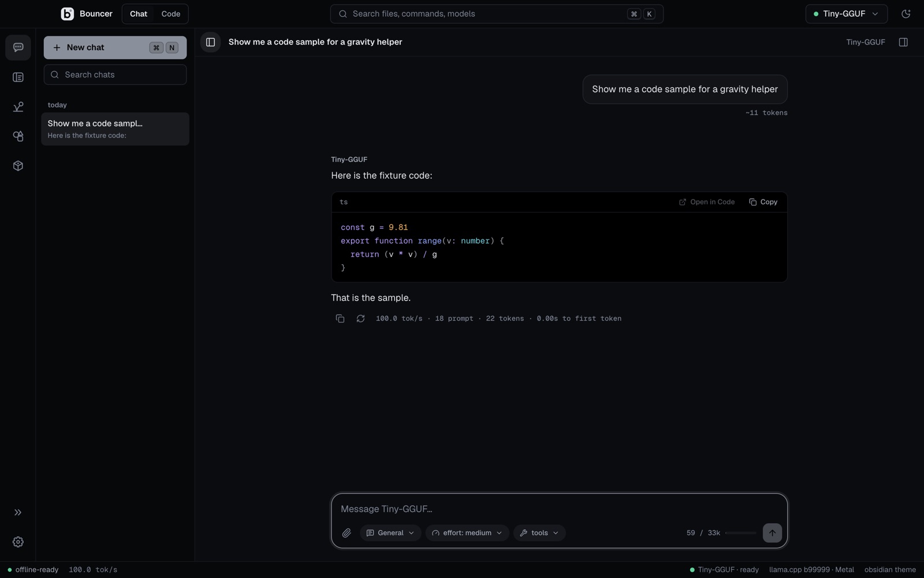924x578 pixels.
Task: Click the '59 / 33k' token counter
Action: pos(703,533)
